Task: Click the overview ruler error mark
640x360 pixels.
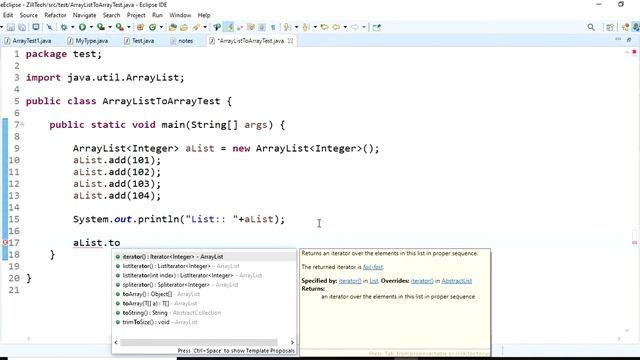Action: pyautogui.click(x=634, y=242)
